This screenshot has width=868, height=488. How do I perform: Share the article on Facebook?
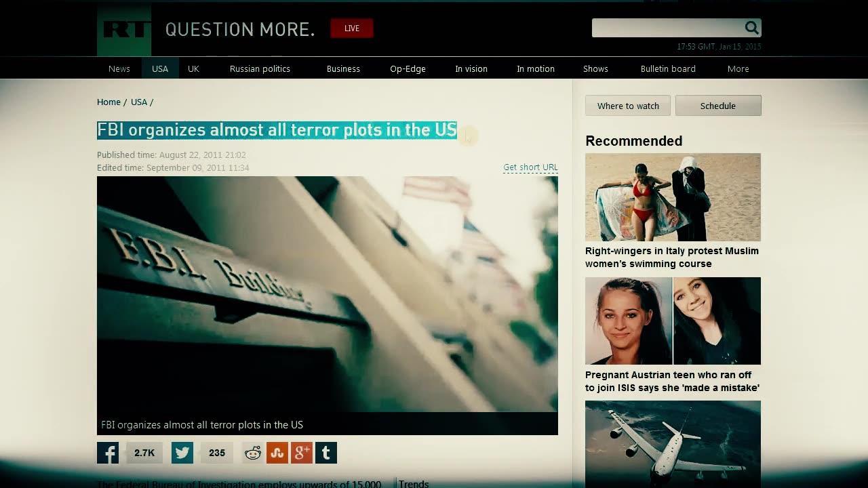108,453
